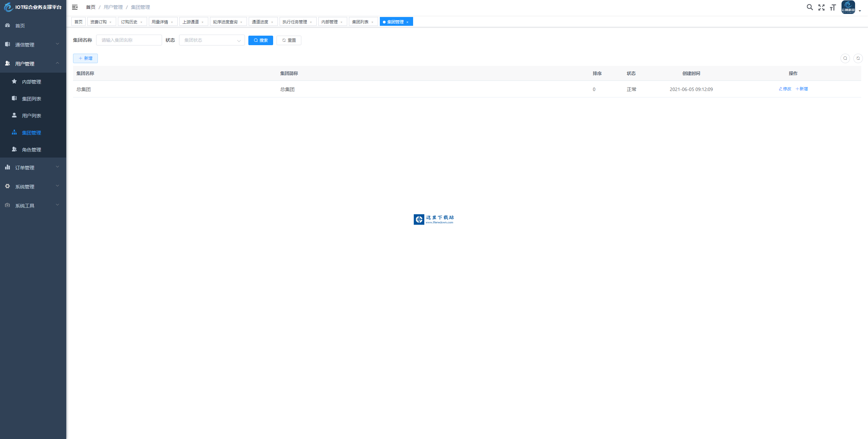Close the 集团列表 tab
The width and height of the screenshot is (868, 439).
click(x=372, y=22)
